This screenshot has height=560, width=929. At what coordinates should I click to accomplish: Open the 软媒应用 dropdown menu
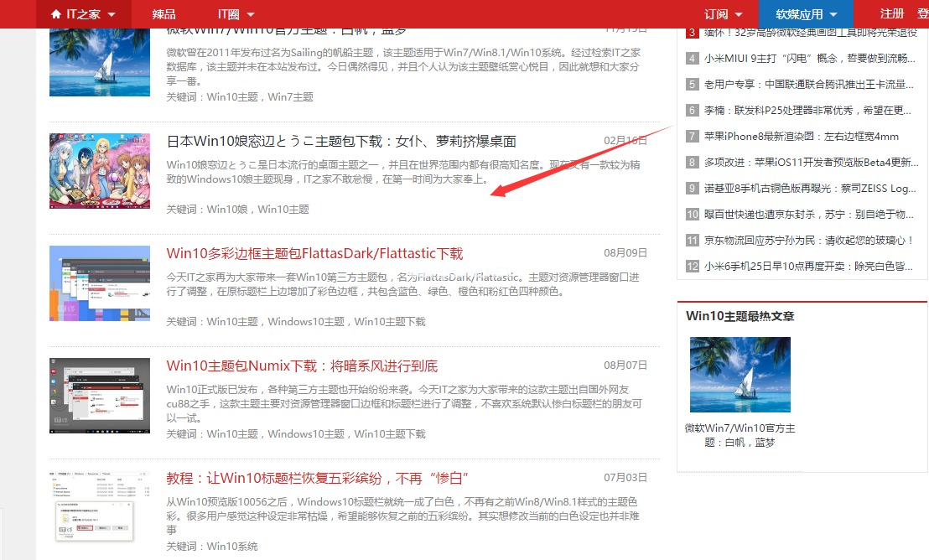[x=833, y=15]
